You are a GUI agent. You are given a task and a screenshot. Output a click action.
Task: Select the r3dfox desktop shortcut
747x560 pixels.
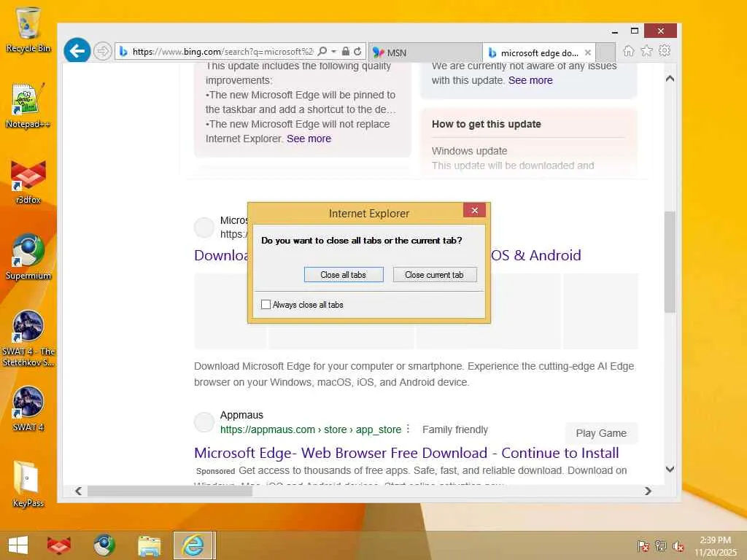28,182
